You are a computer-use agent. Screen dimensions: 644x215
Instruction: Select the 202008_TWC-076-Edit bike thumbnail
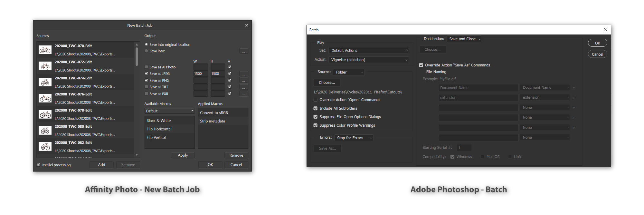(x=45, y=98)
